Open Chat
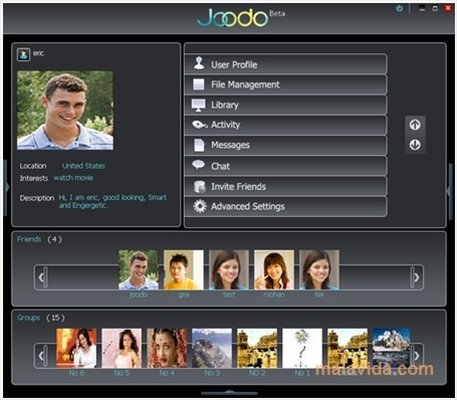 click(286, 166)
